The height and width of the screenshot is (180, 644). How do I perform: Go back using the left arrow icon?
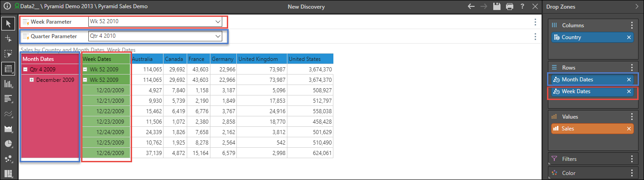[471, 6]
